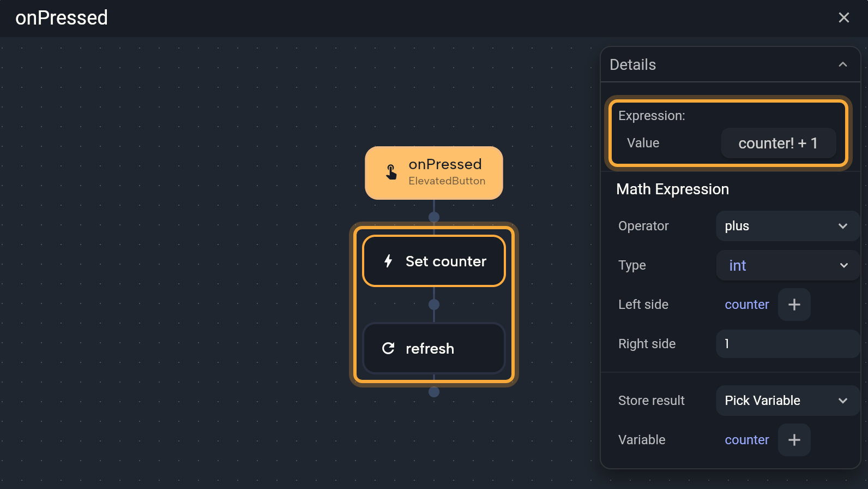
Task: Click the connector dot below onPressed node
Action: click(x=434, y=217)
